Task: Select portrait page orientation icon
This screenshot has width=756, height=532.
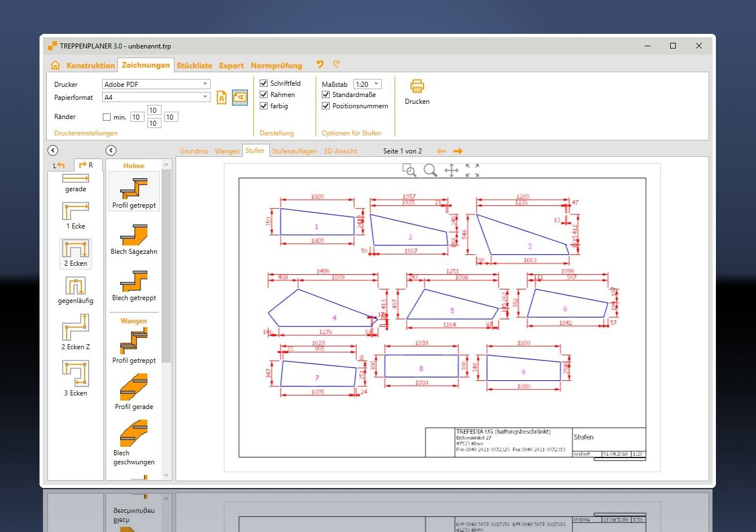Action: 222,98
